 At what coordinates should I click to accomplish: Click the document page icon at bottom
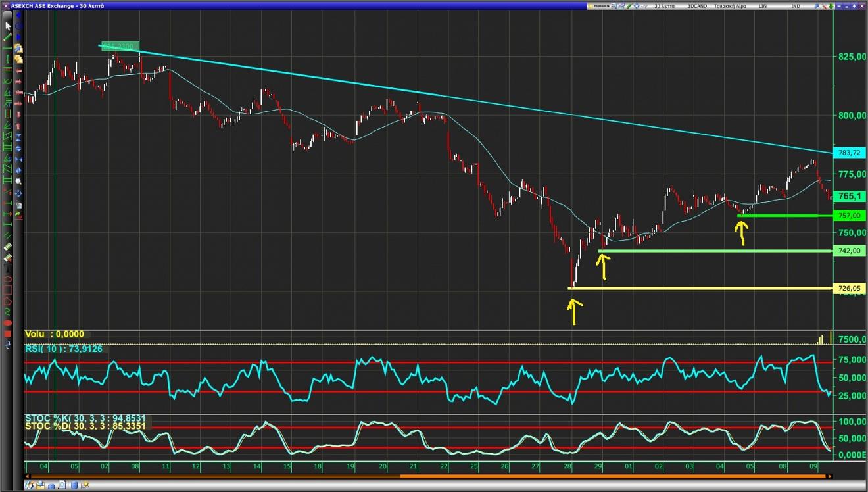(x=62, y=485)
